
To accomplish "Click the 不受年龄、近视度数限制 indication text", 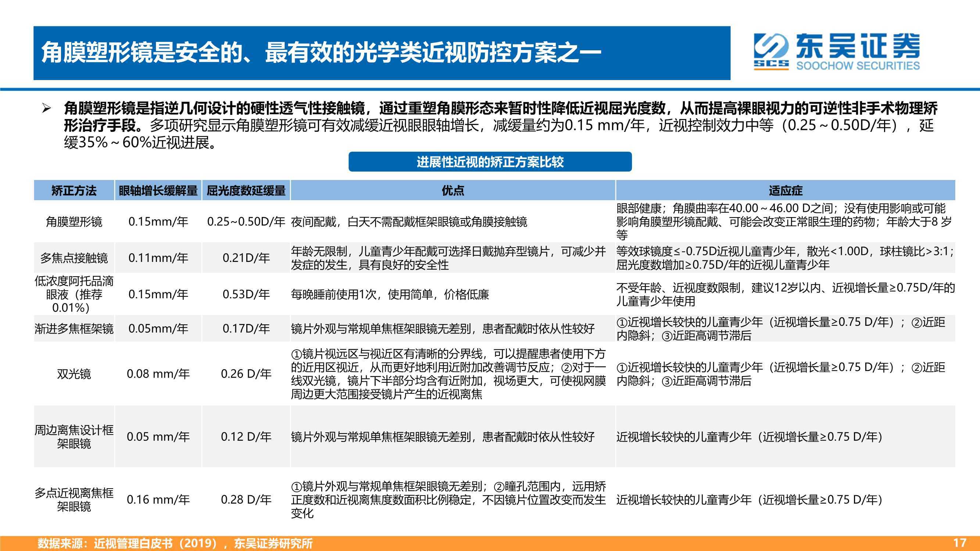I will click(x=786, y=294).
